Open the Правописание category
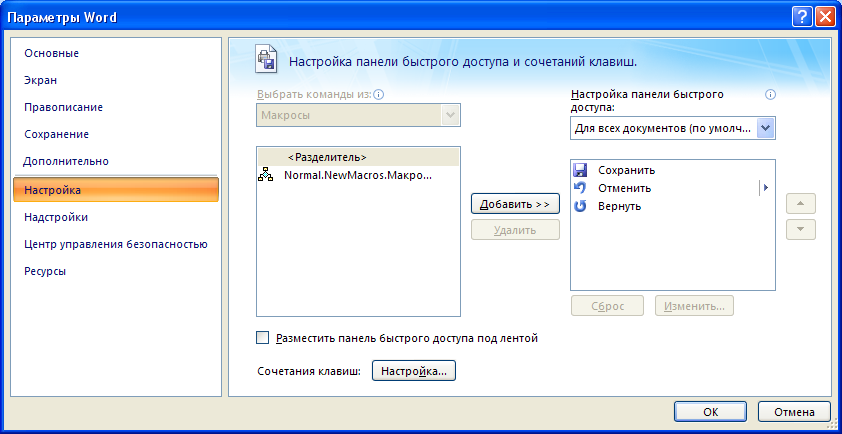The image size is (842, 434). 63,107
